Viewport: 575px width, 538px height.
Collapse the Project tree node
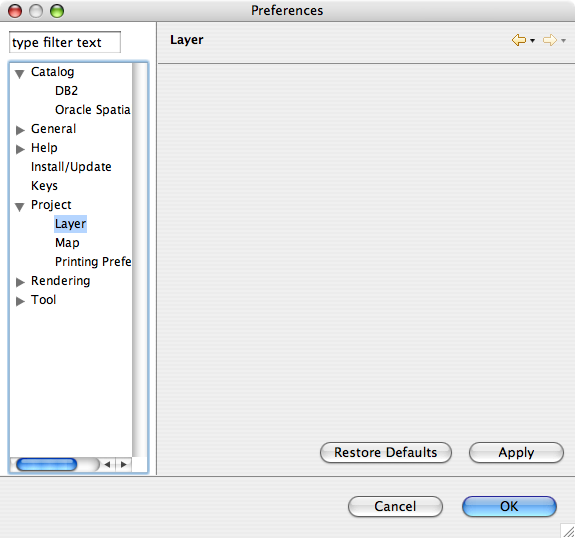tap(20, 206)
